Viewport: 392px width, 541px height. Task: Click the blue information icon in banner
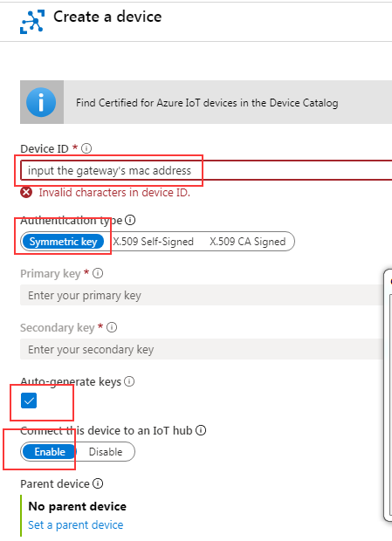click(41, 102)
